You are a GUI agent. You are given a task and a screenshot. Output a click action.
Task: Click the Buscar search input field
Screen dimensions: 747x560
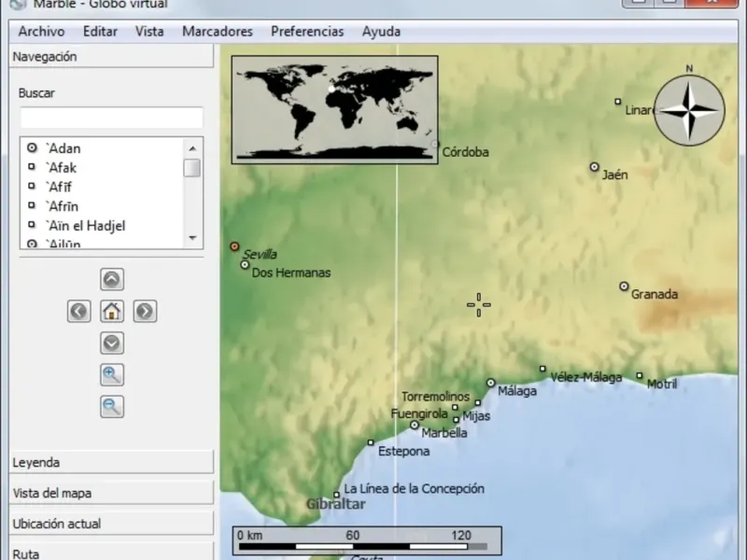pos(111,118)
